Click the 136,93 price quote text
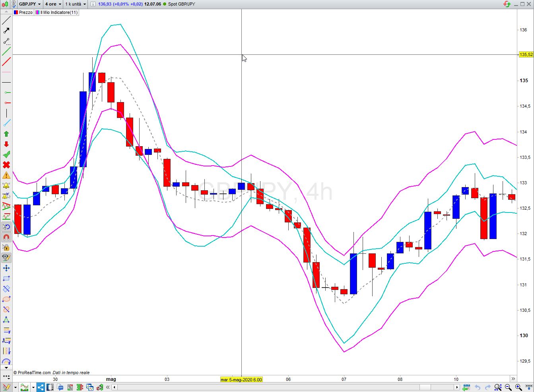Screen dimensions: 534x392 click(105, 4)
